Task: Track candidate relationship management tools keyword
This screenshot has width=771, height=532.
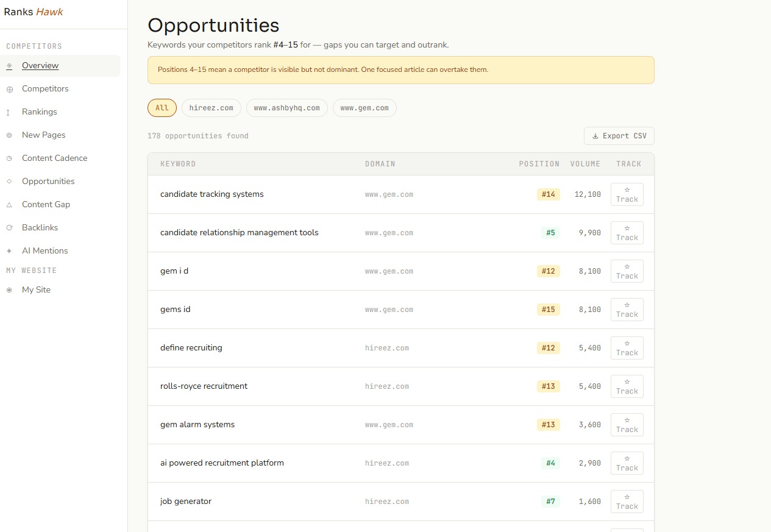Action: click(627, 233)
